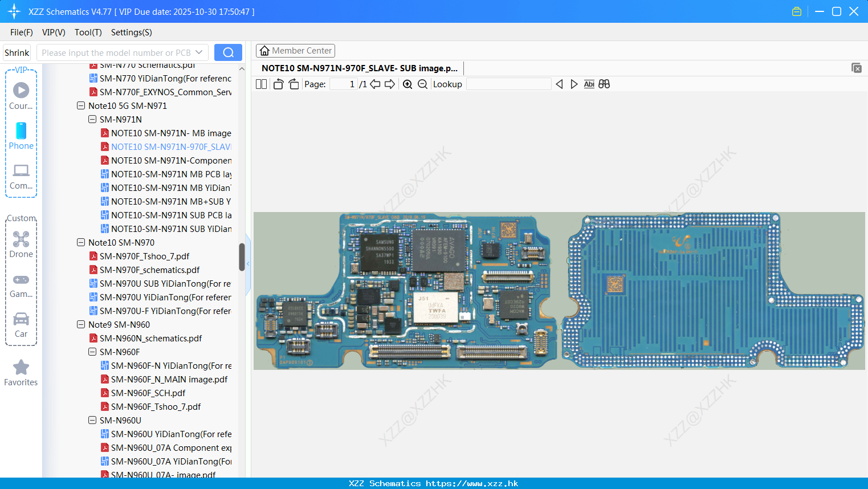Rotate page clockwise

coord(294,84)
